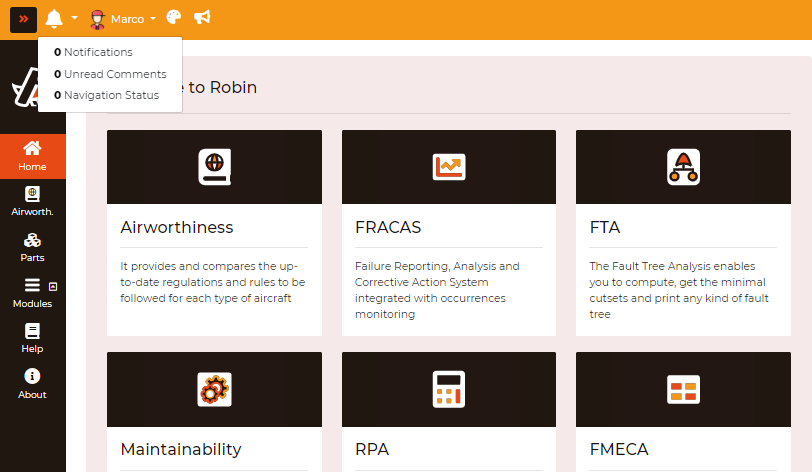
Task: Open the FMECA card title
Action: [x=619, y=449]
